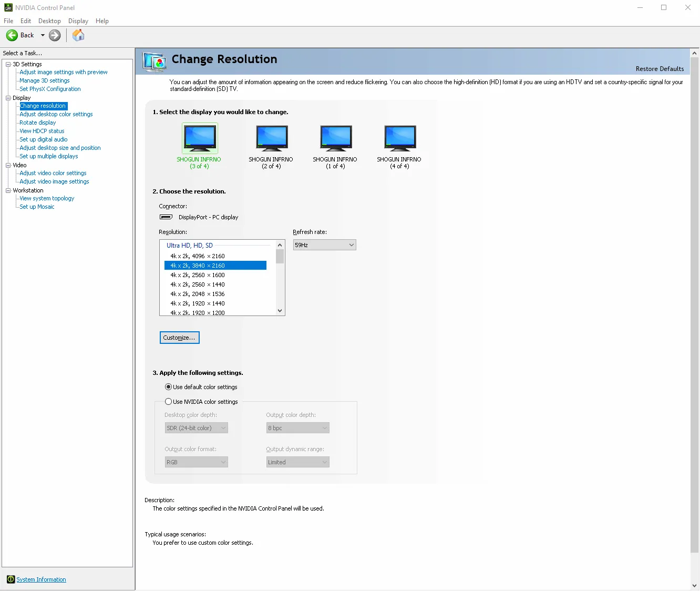Select 4k x 2k, 2560 × 1440 resolution

click(x=215, y=284)
